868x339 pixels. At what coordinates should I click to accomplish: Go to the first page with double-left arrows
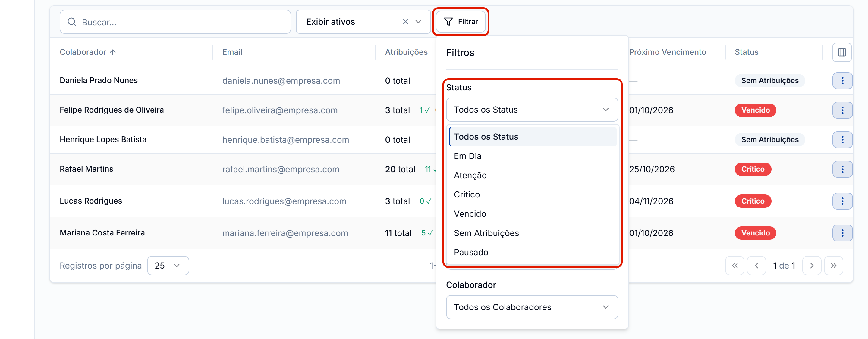click(734, 266)
